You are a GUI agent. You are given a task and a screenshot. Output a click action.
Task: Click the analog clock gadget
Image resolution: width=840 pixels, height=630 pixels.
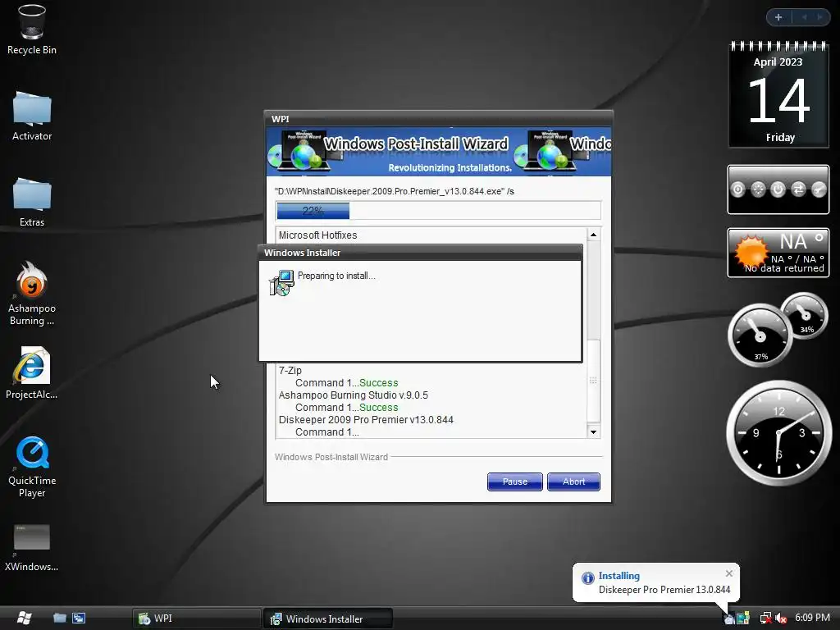778,433
